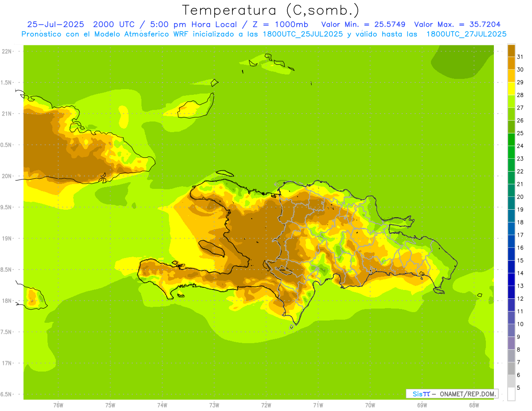Click the "71W" longitude label
The image size is (532, 411).
pyautogui.click(x=318, y=405)
